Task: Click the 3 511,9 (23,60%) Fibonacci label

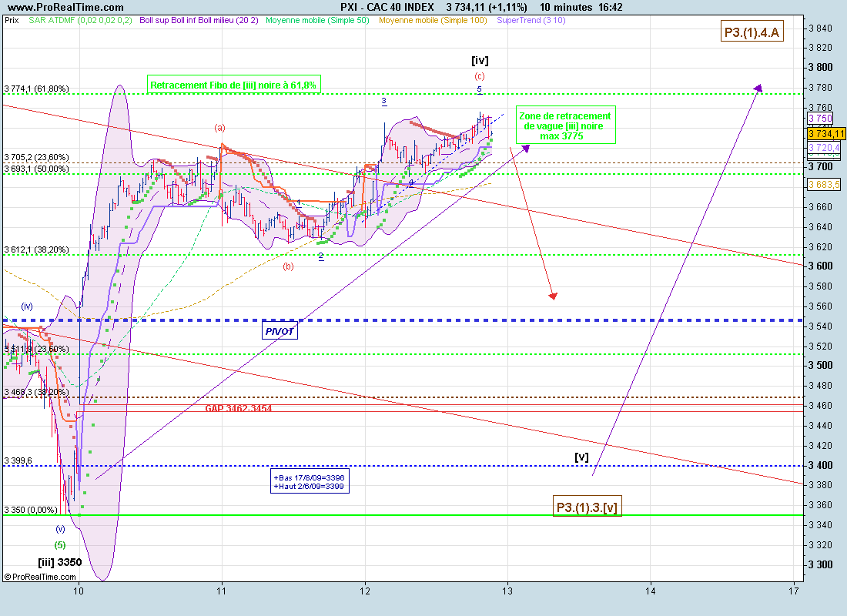Action: click(x=37, y=349)
